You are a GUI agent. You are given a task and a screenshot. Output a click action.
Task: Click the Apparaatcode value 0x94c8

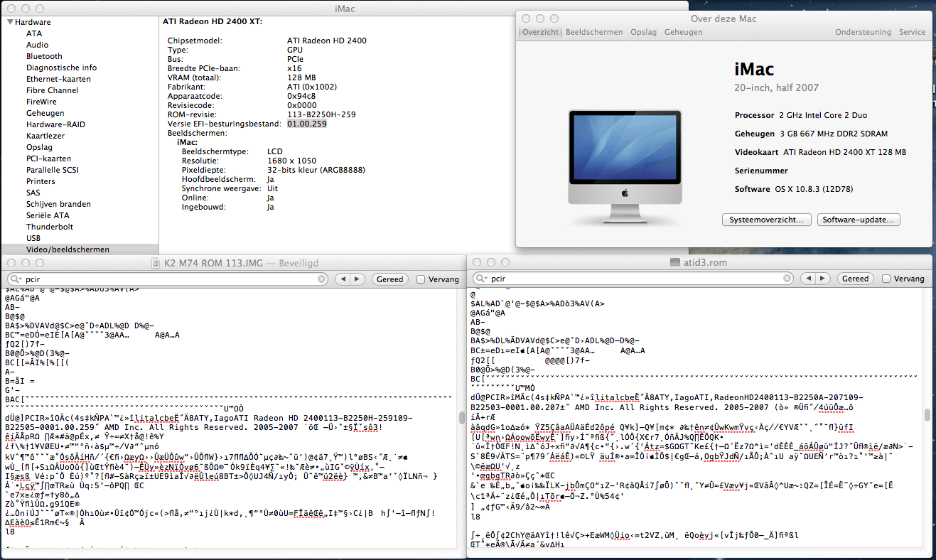pos(301,96)
